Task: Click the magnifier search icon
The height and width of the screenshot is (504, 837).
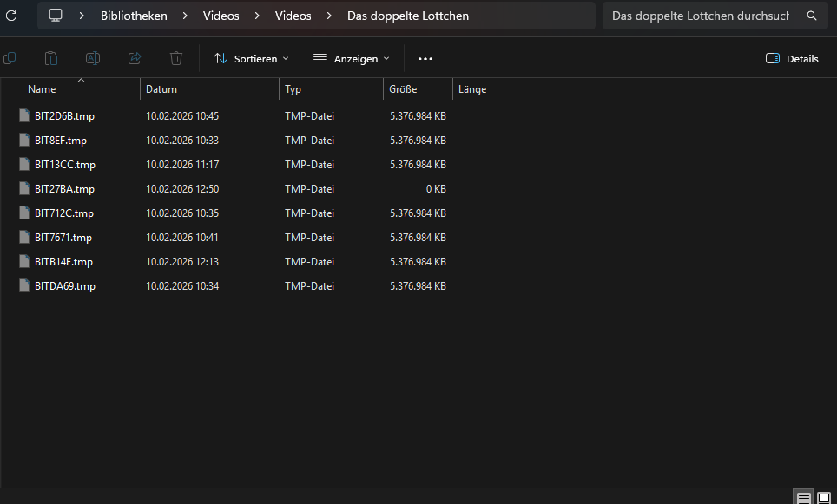Action: 812,16
